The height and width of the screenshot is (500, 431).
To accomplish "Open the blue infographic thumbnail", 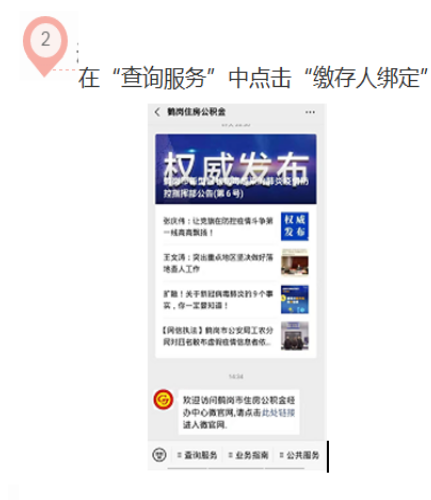I will coord(295,299).
